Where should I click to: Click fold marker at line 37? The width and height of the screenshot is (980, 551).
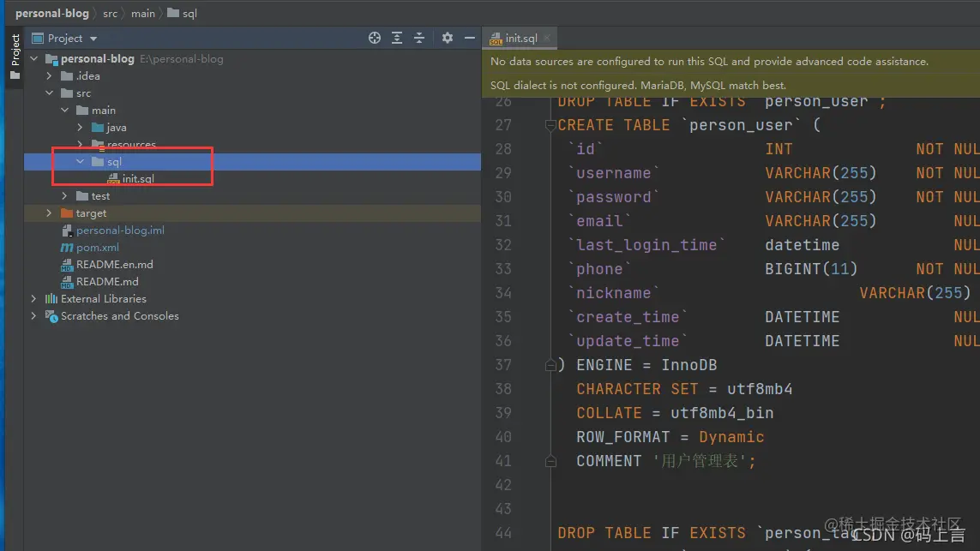point(550,365)
